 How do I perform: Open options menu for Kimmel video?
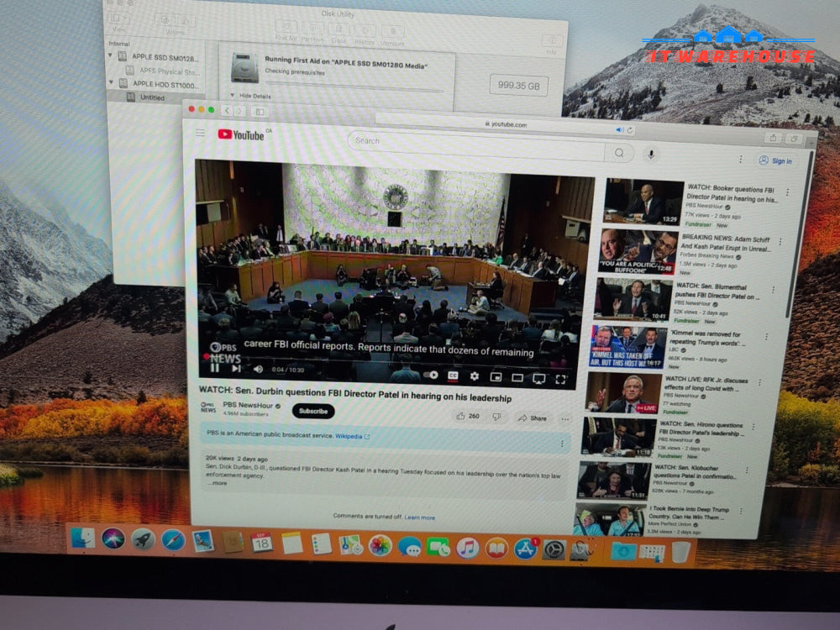tap(766, 337)
